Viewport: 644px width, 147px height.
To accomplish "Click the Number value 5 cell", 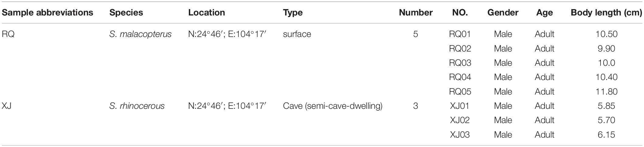I will pos(416,34).
